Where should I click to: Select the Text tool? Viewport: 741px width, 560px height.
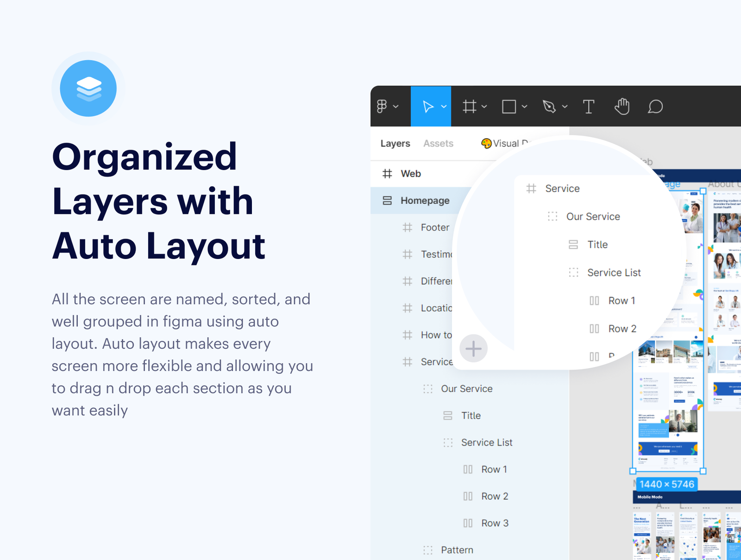(x=588, y=107)
